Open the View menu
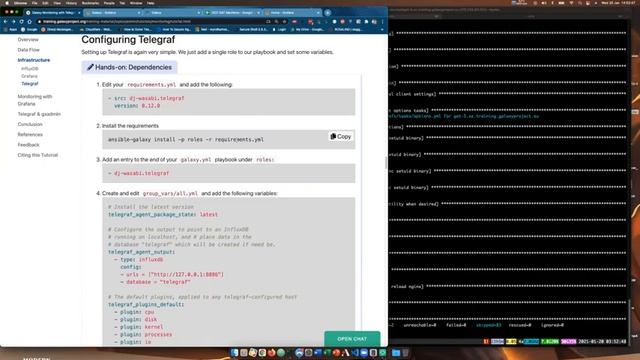 [57, 3]
